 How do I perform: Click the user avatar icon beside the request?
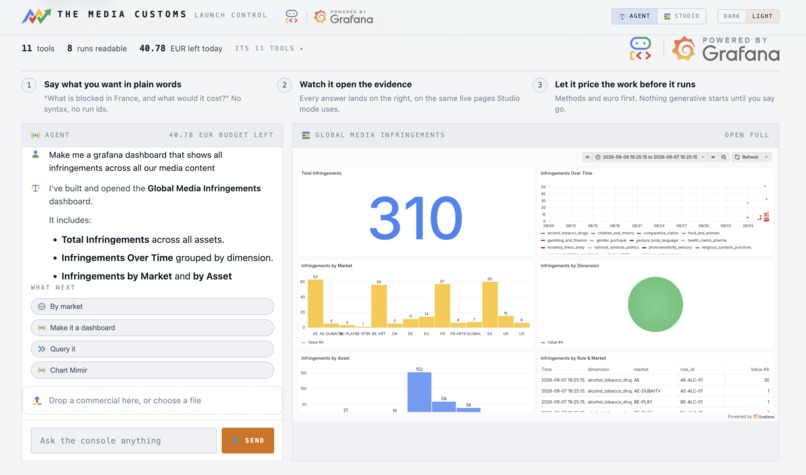tap(35, 154)
